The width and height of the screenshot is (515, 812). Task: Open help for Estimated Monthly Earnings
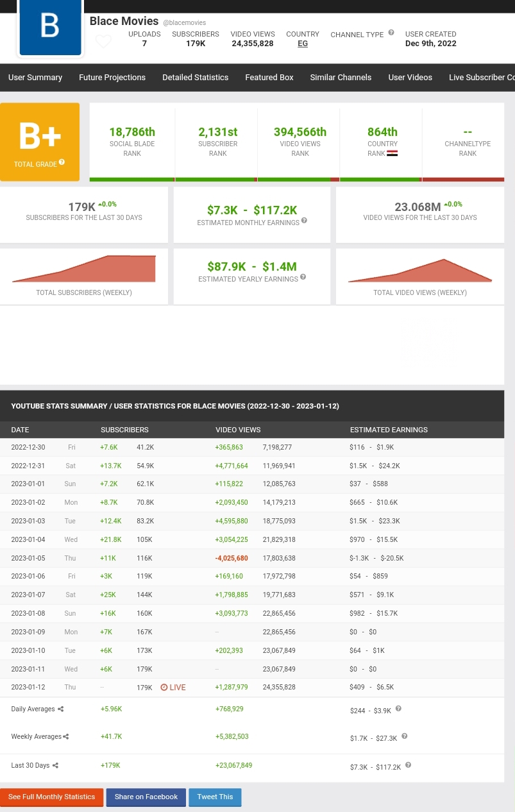click(304, 221)
